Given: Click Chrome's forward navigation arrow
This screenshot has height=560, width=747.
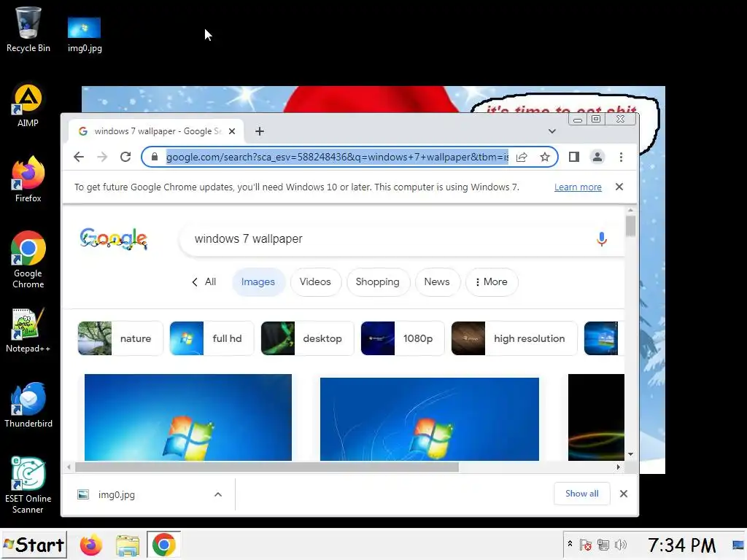Looking at the screenshot, I should (102, 157).
